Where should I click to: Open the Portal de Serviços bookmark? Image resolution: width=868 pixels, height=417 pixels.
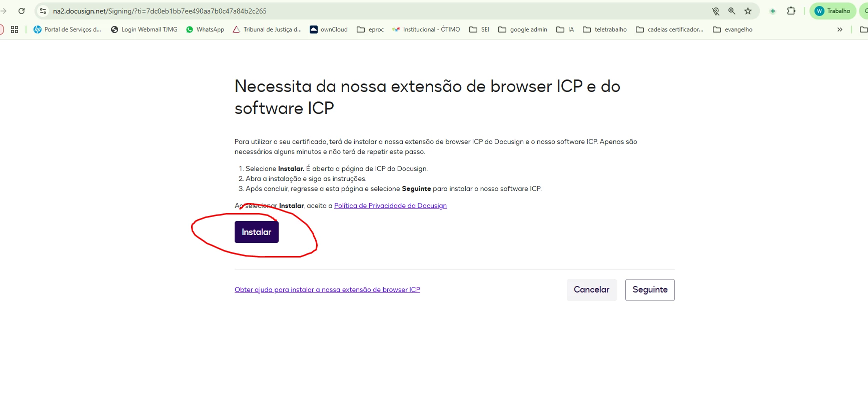tap(67, 29)
